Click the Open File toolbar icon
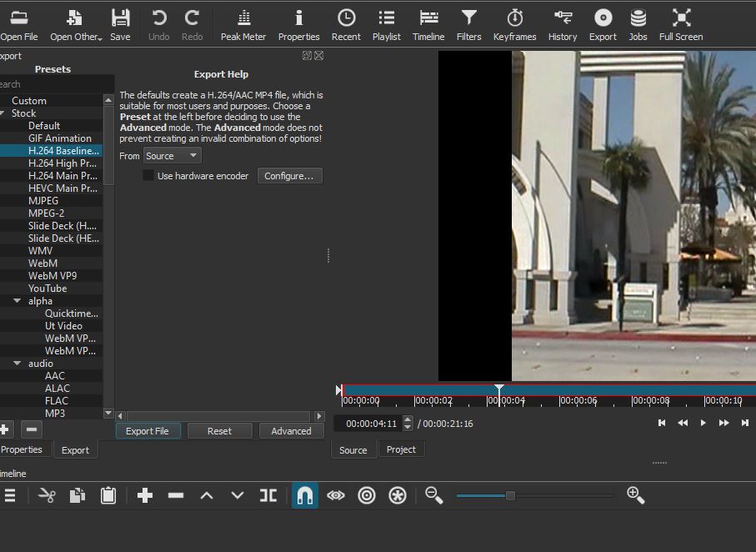Viewport: 756px width, 552px height. pos(19,25)
